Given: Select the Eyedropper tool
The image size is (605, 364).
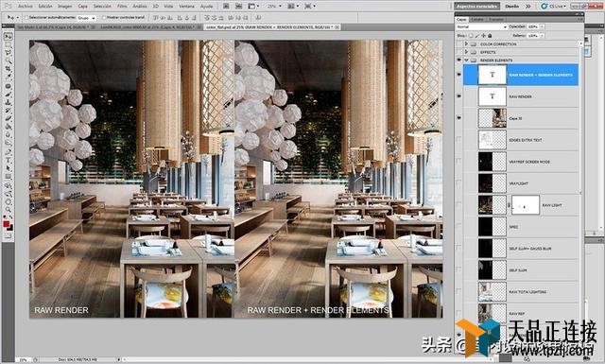Looking at the screenshot, I should click(8, 76).
